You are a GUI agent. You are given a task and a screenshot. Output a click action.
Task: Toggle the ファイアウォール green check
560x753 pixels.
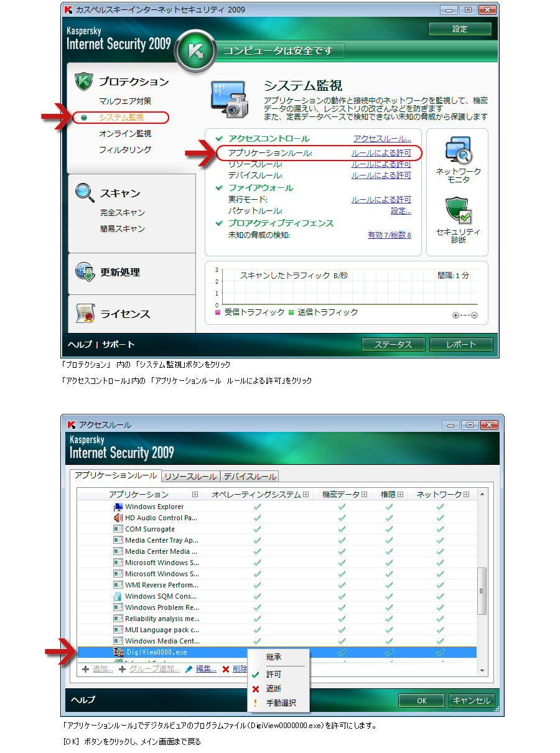(x=218, y=187)
